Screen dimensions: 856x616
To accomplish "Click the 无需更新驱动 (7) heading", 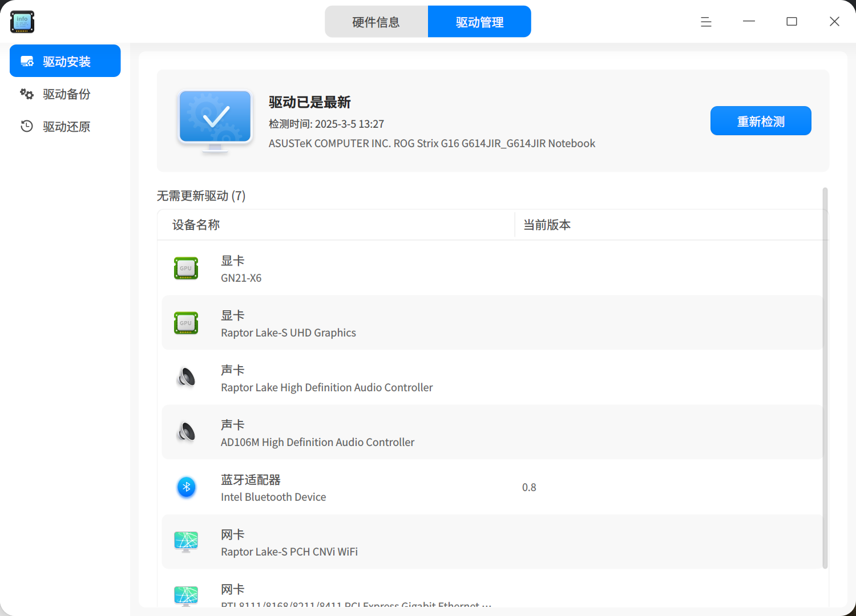I will 201,196.
